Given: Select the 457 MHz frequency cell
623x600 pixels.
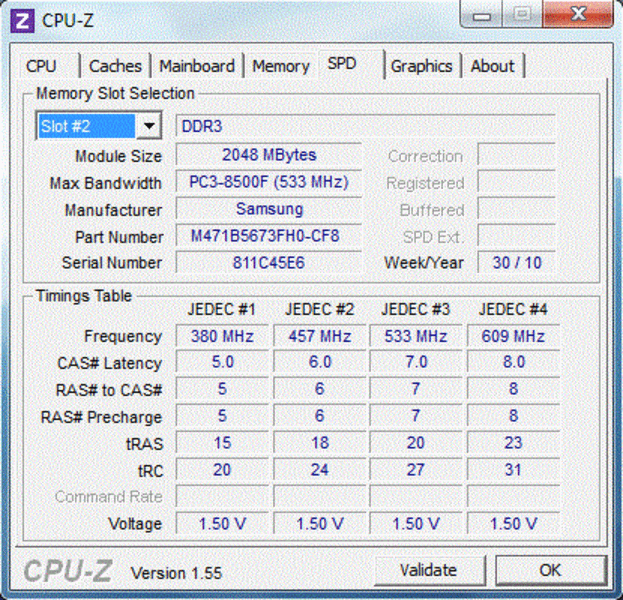Looking at the screenshot, I should (320, 336).
